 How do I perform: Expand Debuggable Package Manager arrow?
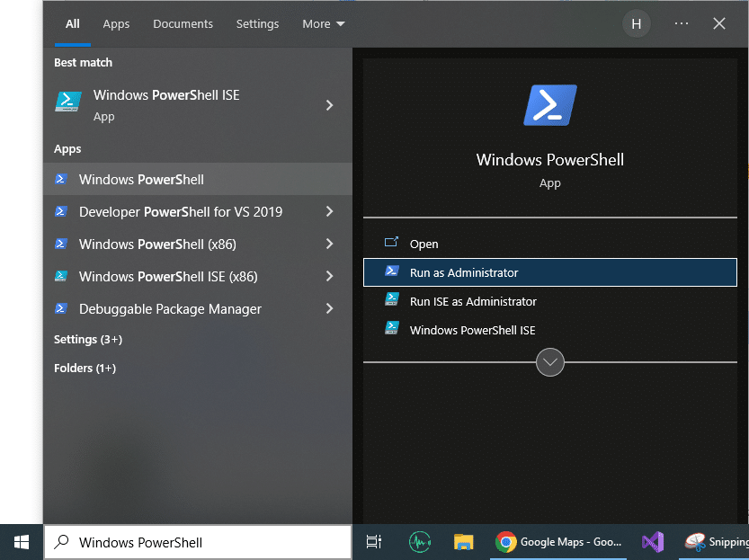point(329,308)
